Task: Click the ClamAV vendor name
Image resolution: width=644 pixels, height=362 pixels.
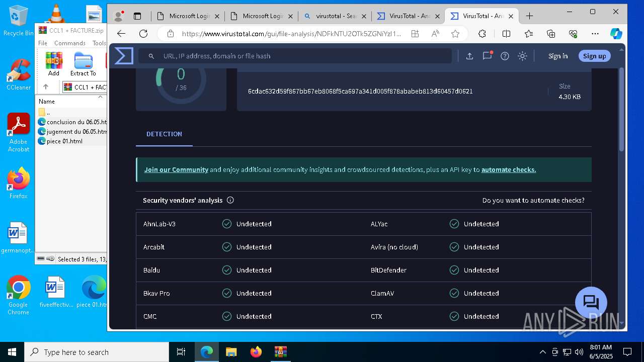Action: tap(382, 293)
